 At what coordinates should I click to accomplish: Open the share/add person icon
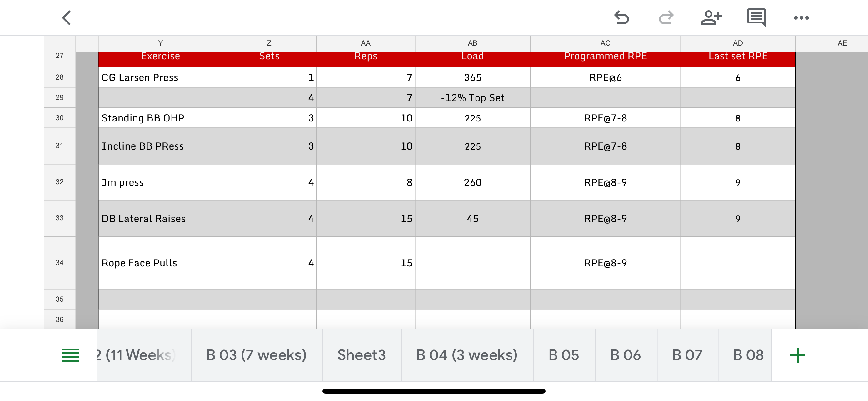pyautogui.click(x=711, y=18)
